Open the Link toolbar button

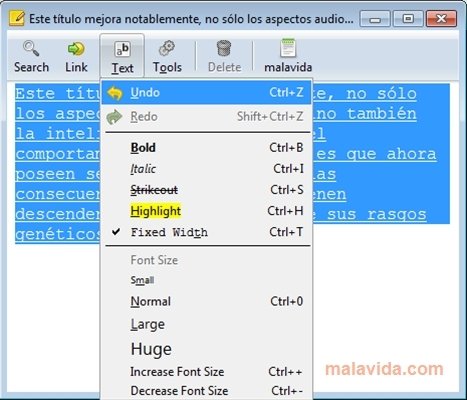76,56
